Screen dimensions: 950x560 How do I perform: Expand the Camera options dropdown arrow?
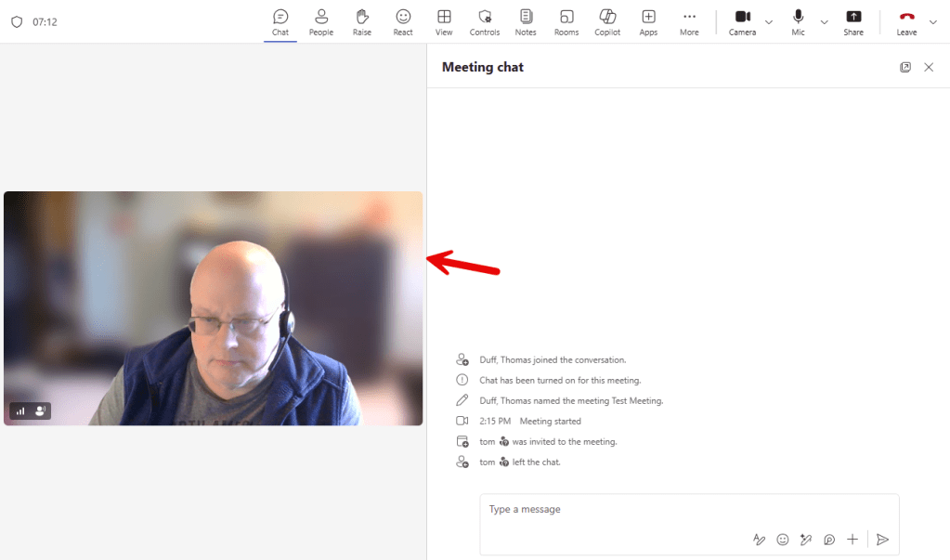(x=769, y=22)
